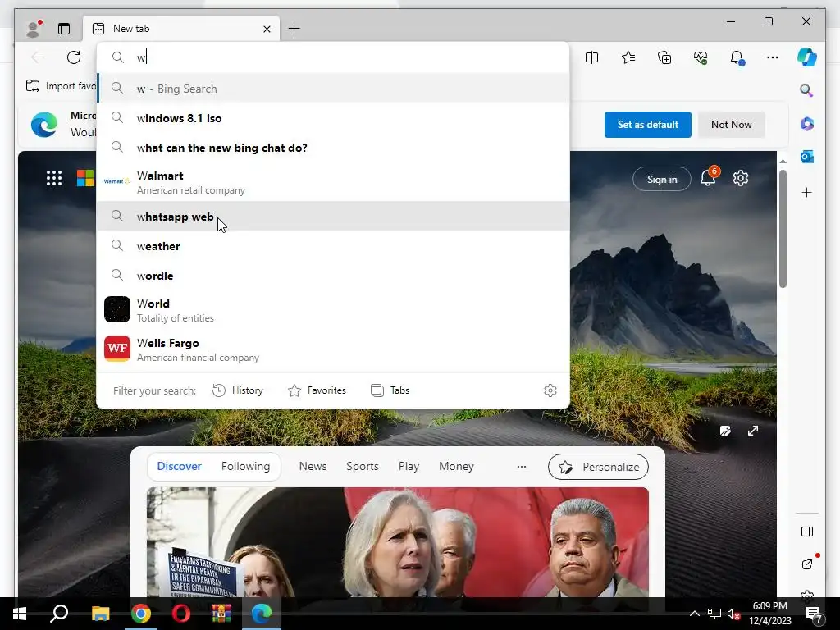Image resolution: width=840 pixels, height=630 pixels.
Task: Open sidebar Search icon
Action: click(806, 90)
